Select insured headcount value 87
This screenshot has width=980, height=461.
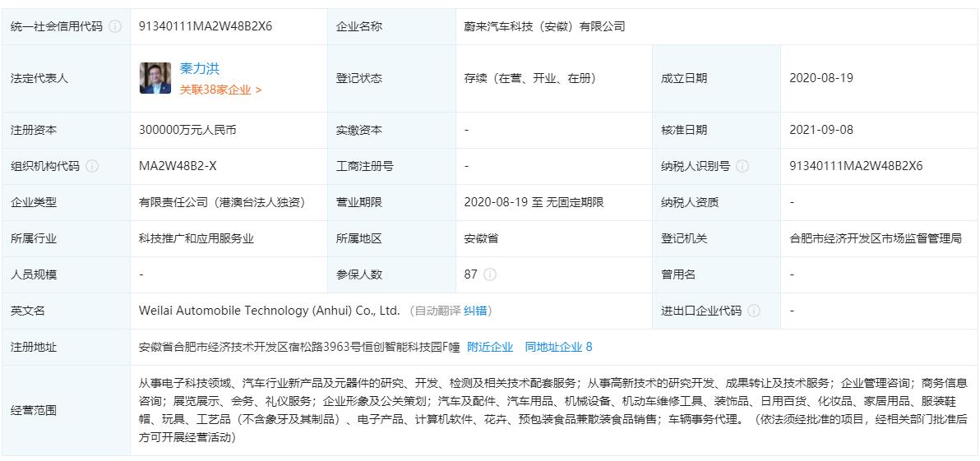(x=470, y=274)
